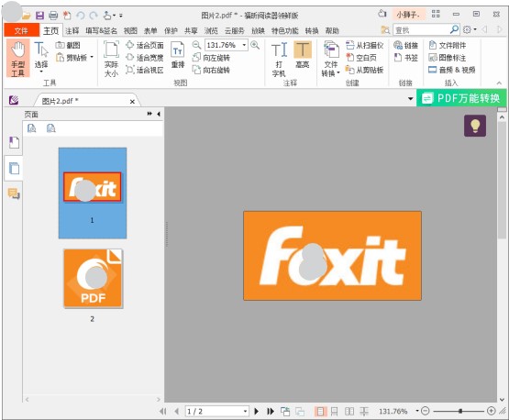Switch to the View (视图) ribbon tab
The image size is (509, 420).
point(130,31)
